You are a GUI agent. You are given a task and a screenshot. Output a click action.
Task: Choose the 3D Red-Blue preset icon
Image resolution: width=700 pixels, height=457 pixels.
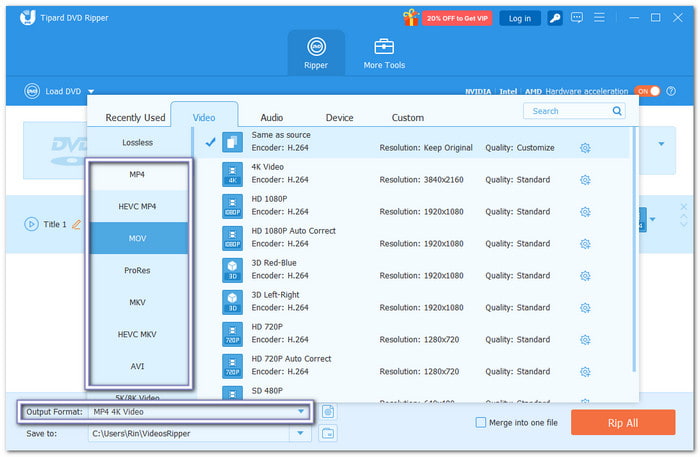233,270
